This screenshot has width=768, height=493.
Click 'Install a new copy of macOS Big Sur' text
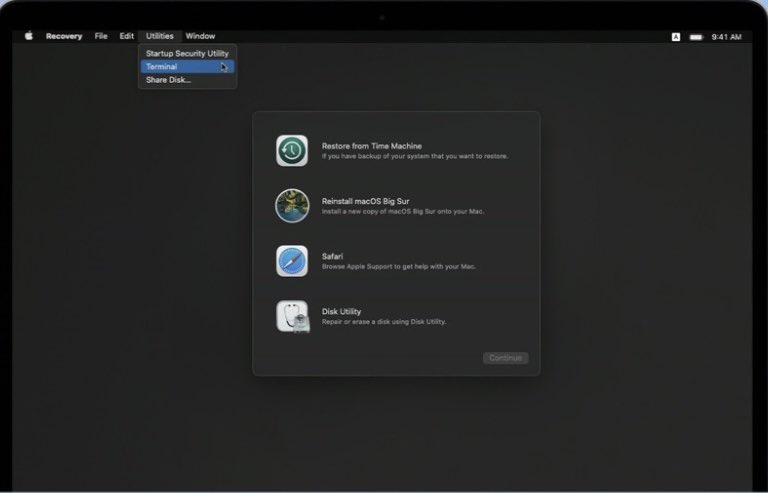[403, 211]
